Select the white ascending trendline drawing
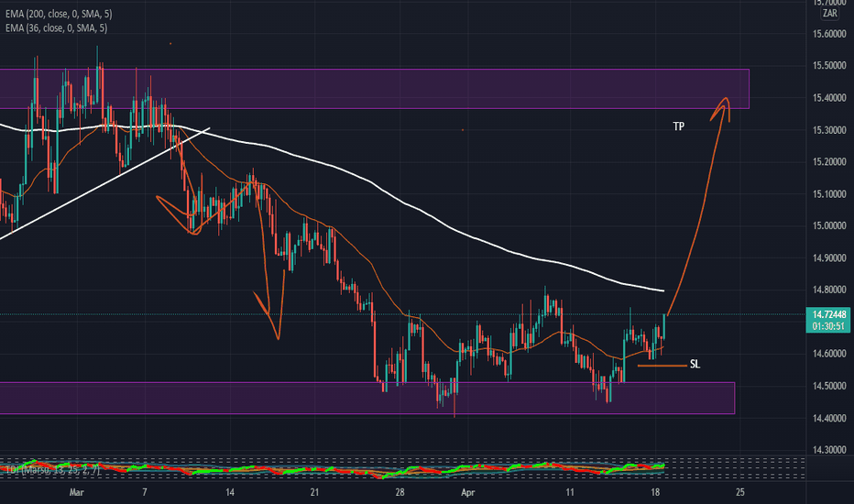Viewport: 854px width, 504px height. (104, 182)
